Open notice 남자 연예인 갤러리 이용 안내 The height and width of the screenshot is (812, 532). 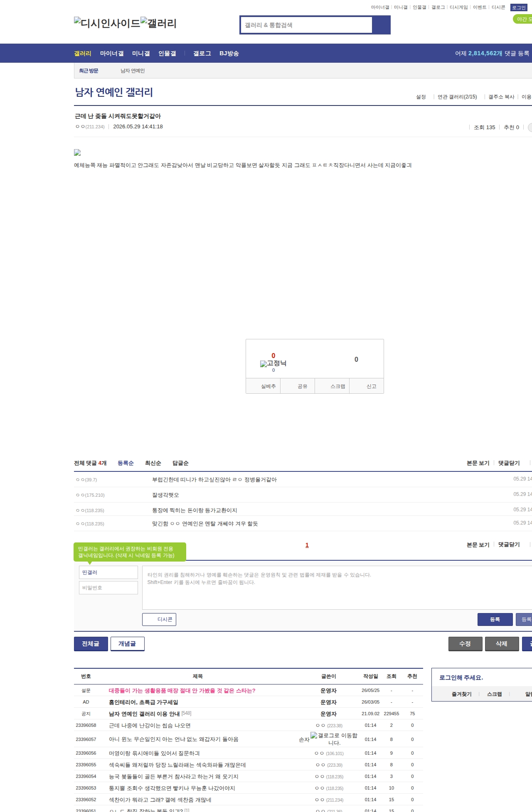point(144,714)
